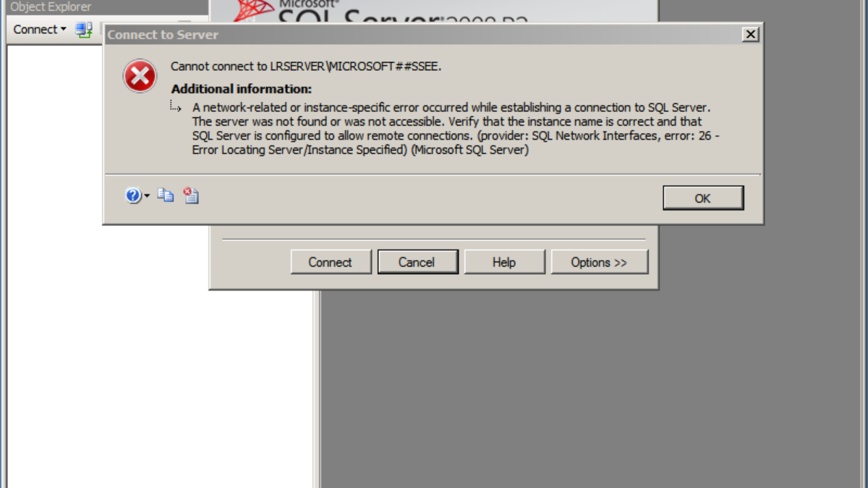Click the Connect button in dialog
This screenshot has height=488, width=868.
(x=331, y=262)
